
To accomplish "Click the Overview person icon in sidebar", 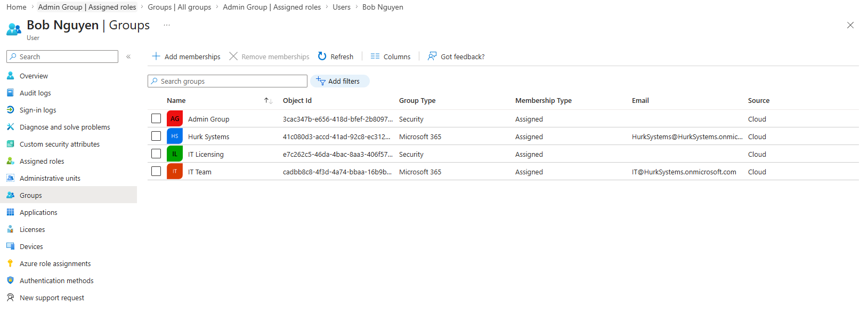I will pyautogui.click(x=10, y=76).
